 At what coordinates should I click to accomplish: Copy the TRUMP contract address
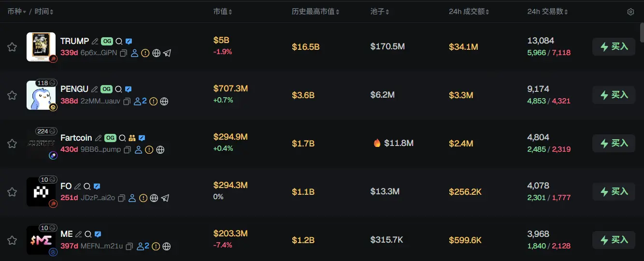tap(124, 53)
